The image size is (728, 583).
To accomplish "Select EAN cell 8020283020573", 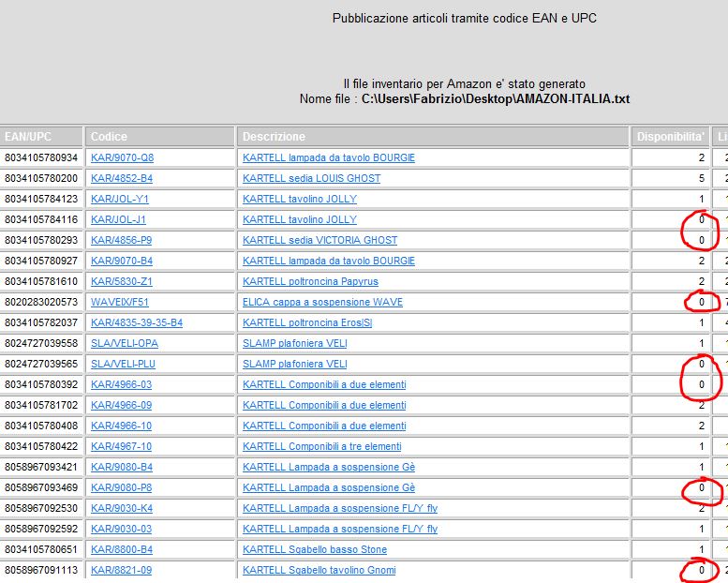I will coord(41,302).
